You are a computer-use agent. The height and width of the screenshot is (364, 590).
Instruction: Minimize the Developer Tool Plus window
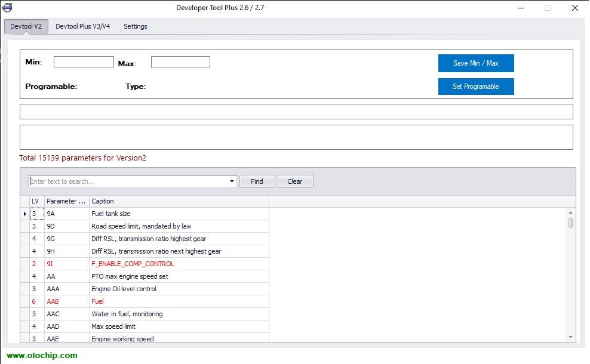521,8
